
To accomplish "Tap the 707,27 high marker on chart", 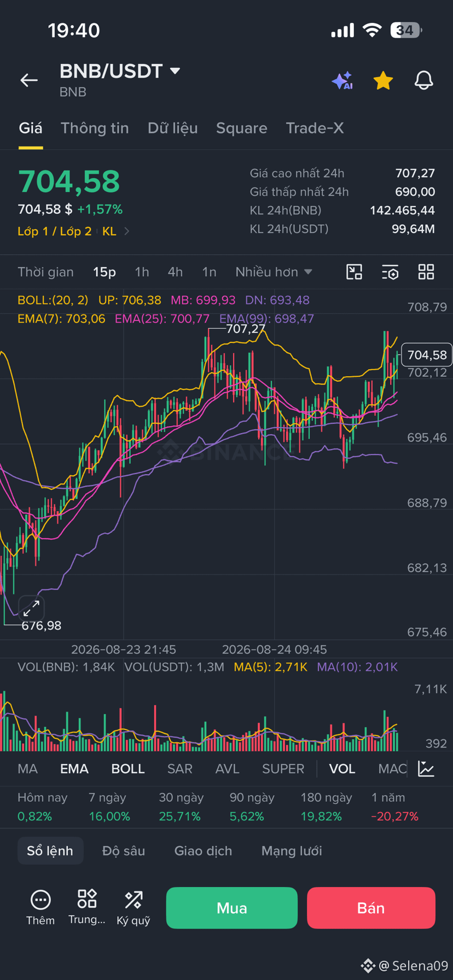I will pyautogui.click(x=246, y=329).
